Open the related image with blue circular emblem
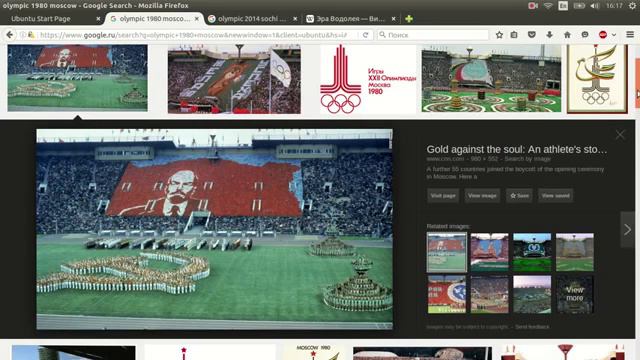The image size is (640, 360). [447, 294]
